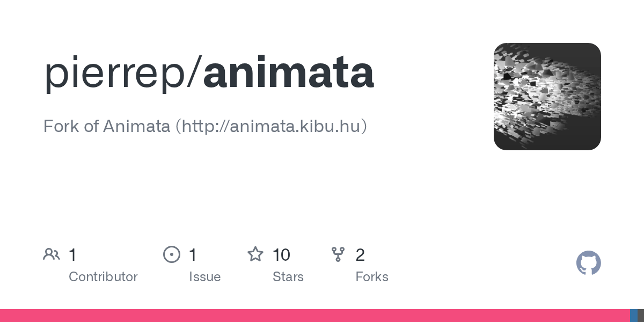
Task: Click the contributor count number 1
Action: click(x=72, y=255)
